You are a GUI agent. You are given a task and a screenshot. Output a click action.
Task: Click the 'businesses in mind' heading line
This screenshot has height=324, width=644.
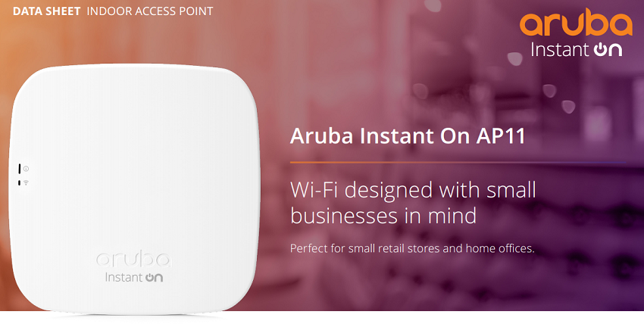383,216
